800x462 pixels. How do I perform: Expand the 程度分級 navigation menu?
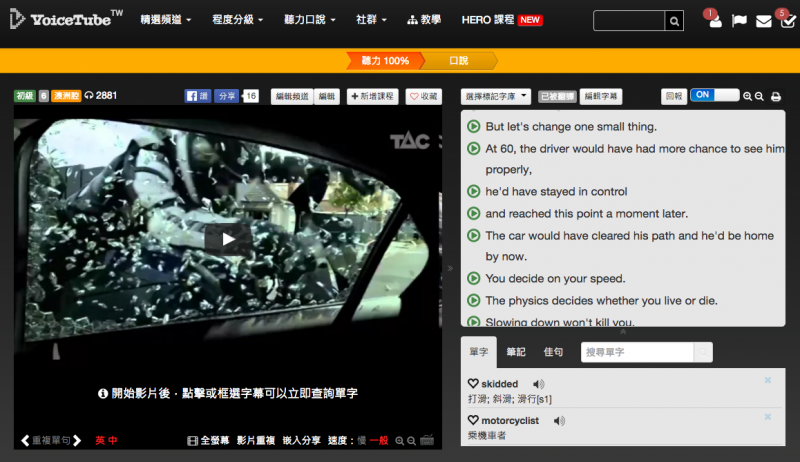(237, 20)
